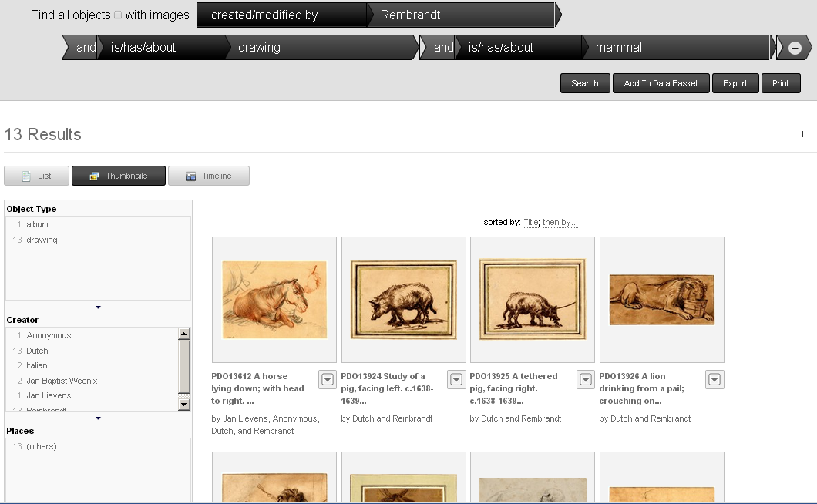Click the 'Object Type' heading
The height and width of the screenshot is (504, 817).
tap(32, 209)
